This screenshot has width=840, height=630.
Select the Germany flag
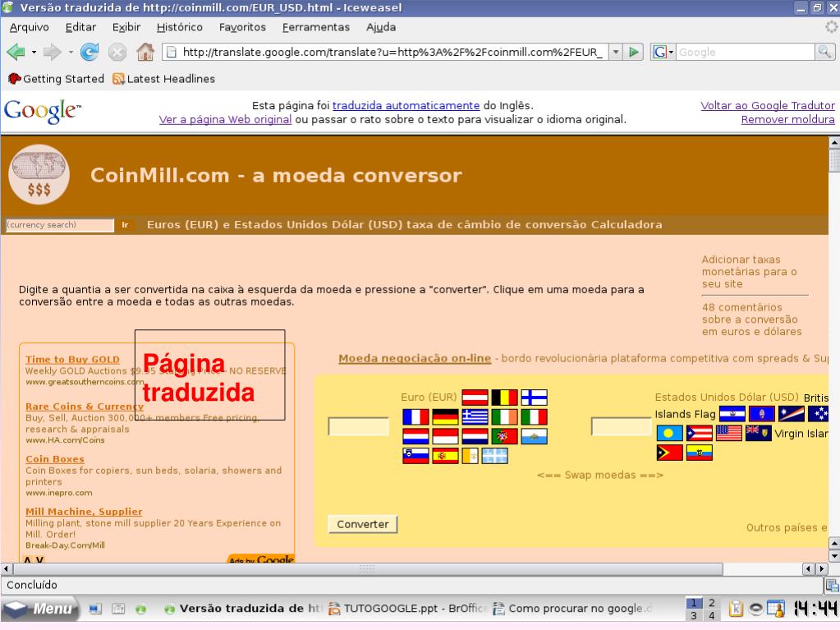(445, 416)
